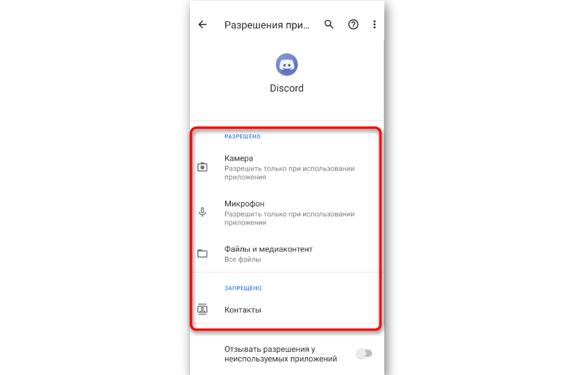Tap Отзывать разрешения у неиспользуемых приложений text
The image size is (588, 375).
point(281,354)
